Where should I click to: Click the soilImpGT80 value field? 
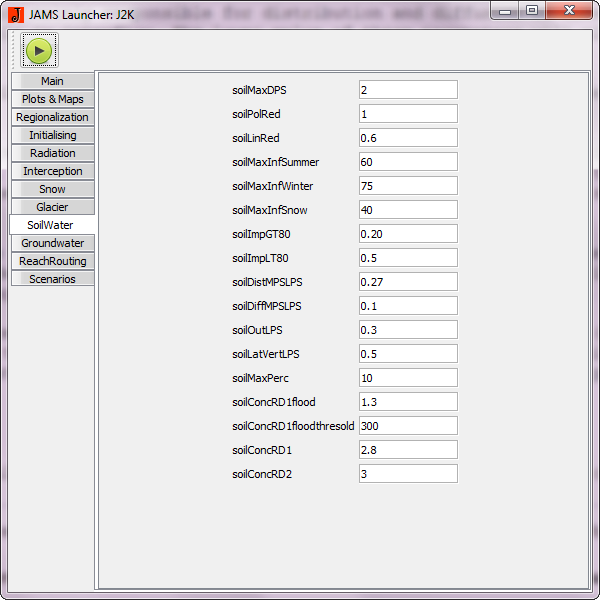click(x=408, y=234)
